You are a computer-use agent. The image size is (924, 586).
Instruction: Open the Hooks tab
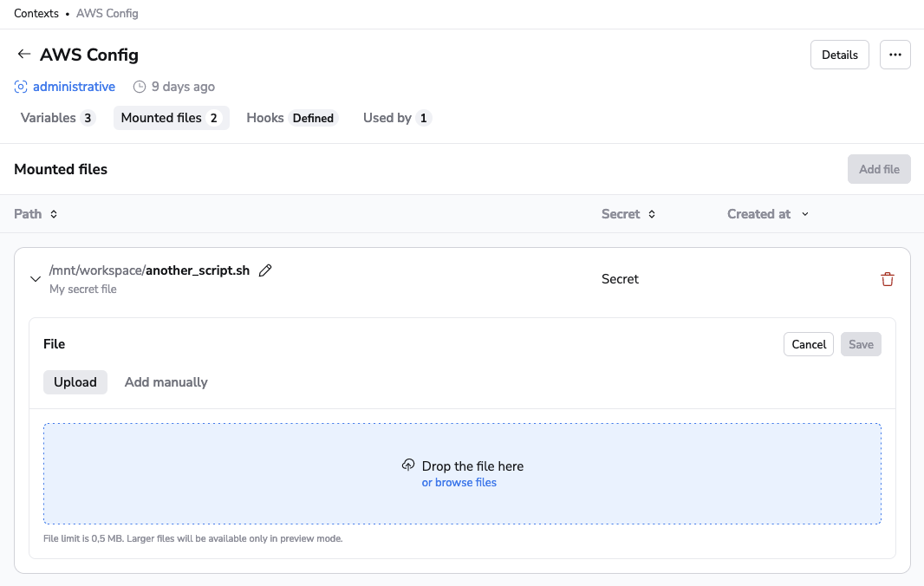pyautogui.click(x=292, y=118)
